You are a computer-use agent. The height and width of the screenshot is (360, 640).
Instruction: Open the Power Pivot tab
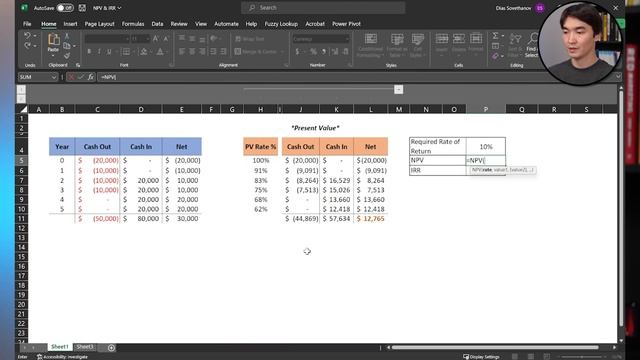346,24
